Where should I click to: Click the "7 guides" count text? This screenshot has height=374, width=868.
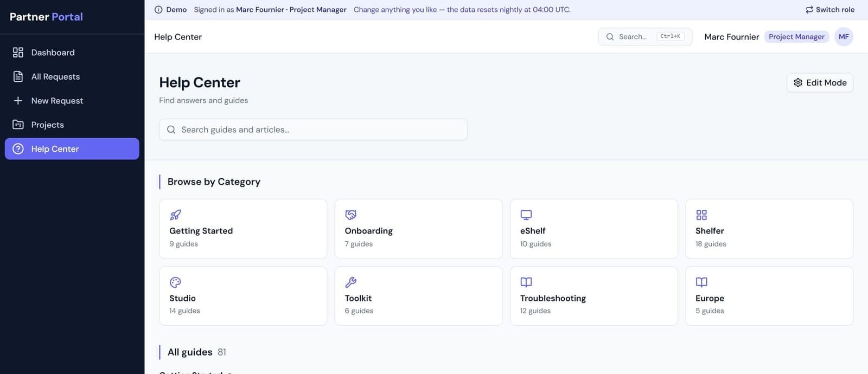point(359,244)
